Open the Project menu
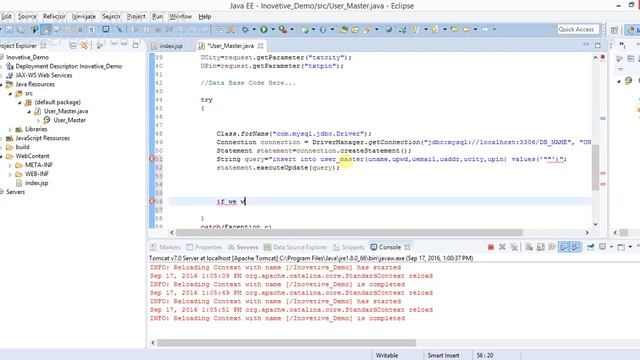The width and height of the screenshot is (640, 360). pyautogui.click(x=136, y=16)
